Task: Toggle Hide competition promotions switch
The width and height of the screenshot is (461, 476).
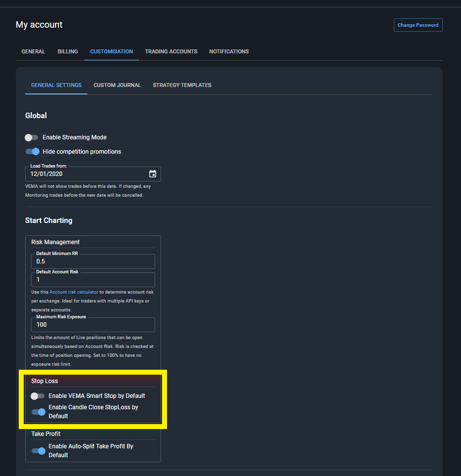Action: coord(33,151)
